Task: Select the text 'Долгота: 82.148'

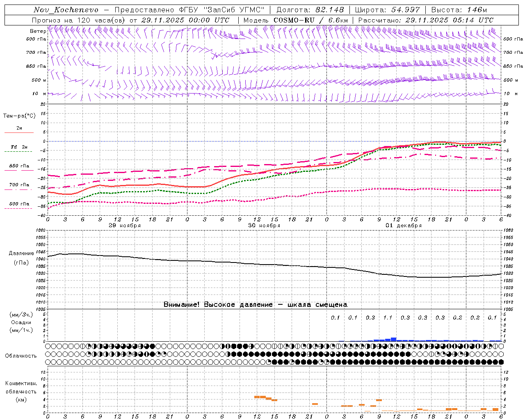Action: (x=310, y=10)
